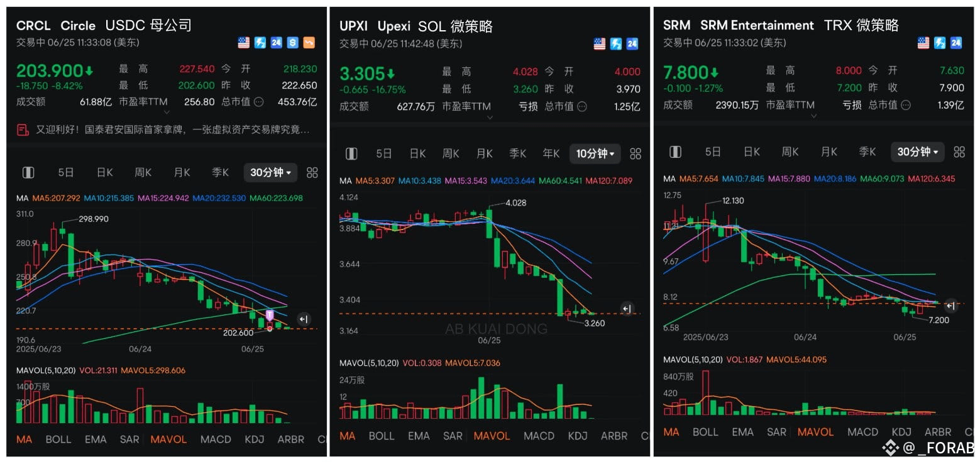
Task: Open the chart grid settings icon in SRM panel
Action: 959,152
